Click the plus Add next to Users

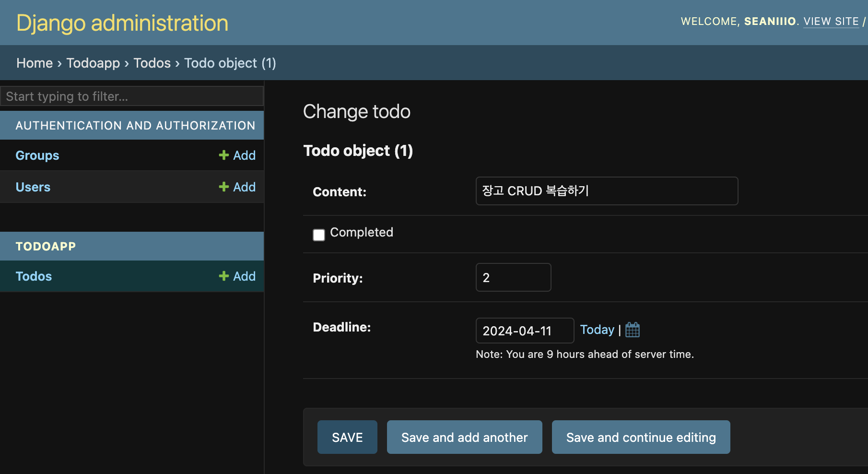237,187
